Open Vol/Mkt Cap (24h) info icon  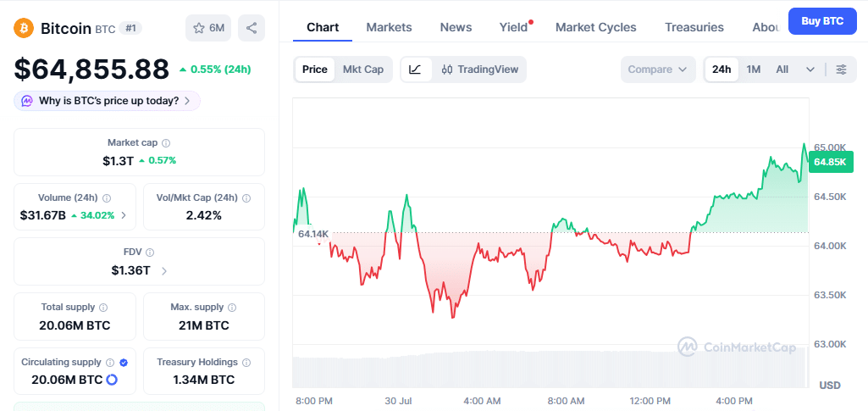246,197
